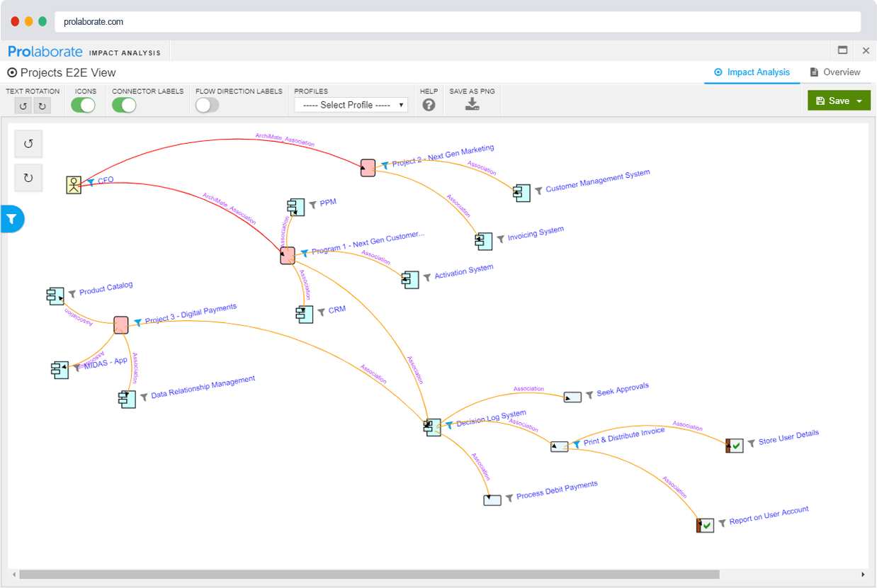Open the Select Profile dropdown
The height and width of the screenshot is (588, 877).
351,104
